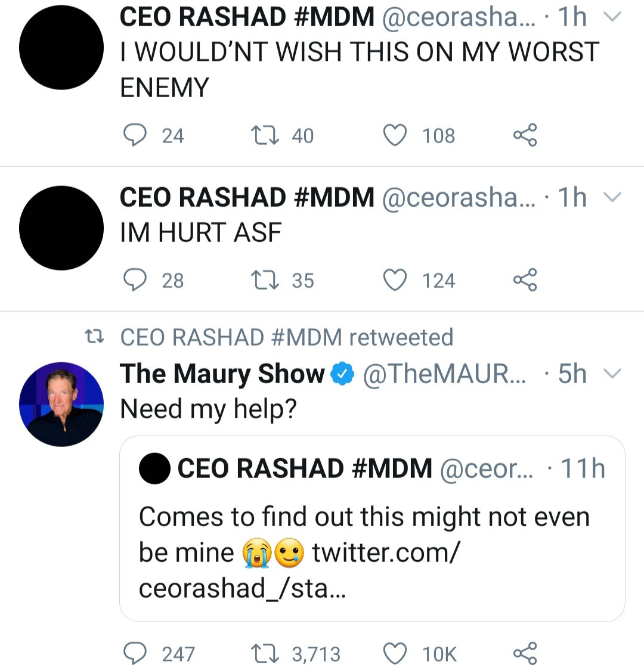Reply to the "WORST ENEMY" tweet
The height and width of the screenshot is (665, 644).
[135, 135]
